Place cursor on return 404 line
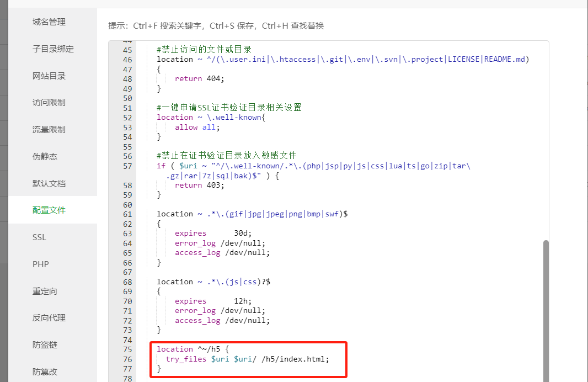Image resolution: width=588 pixels, height=382 pixels. [200, 79]
